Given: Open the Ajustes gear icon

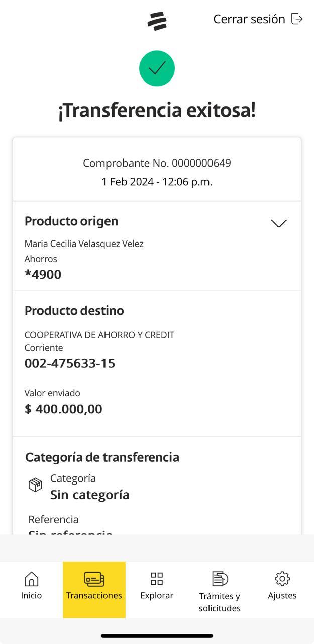Looking at the screenshot, I should coord(282,579).
